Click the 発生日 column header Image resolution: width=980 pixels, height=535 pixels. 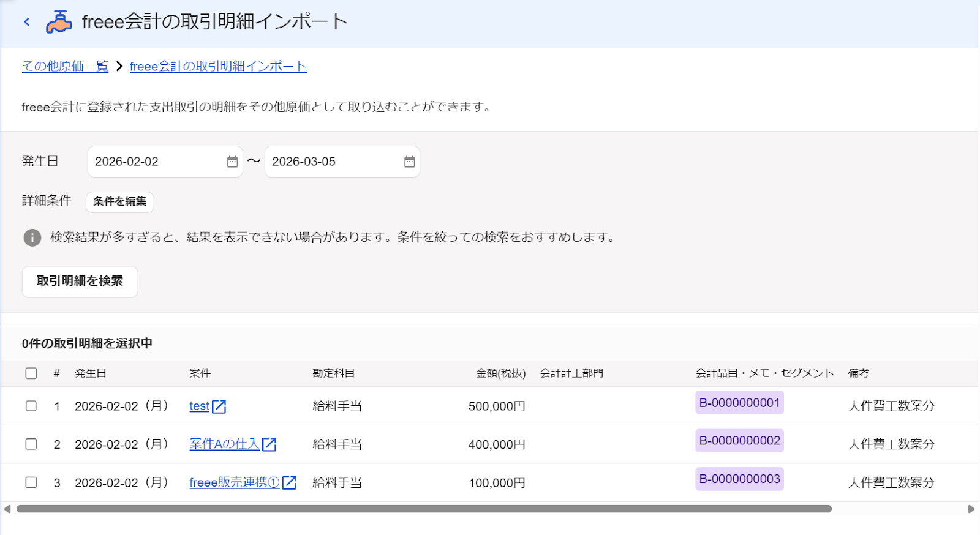(x=91, y=373)
